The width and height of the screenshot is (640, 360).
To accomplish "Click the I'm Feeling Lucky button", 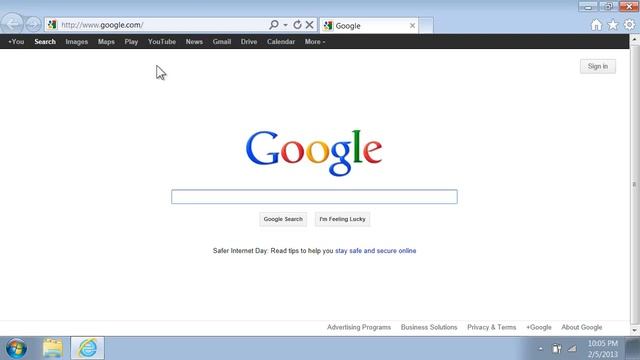I will tap(342, 219).
